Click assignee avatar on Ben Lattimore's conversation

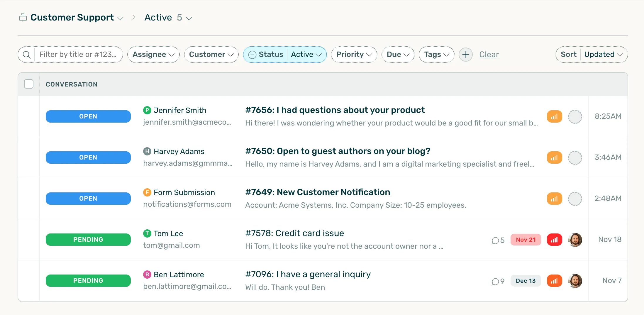pos(575,281)
